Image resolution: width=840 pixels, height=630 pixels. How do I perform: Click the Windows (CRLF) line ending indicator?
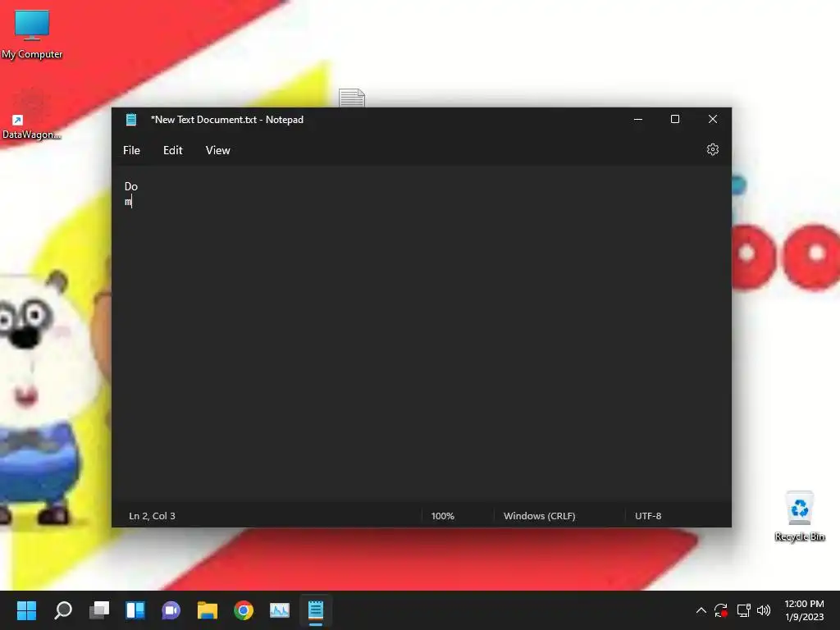tap(540, 516)
